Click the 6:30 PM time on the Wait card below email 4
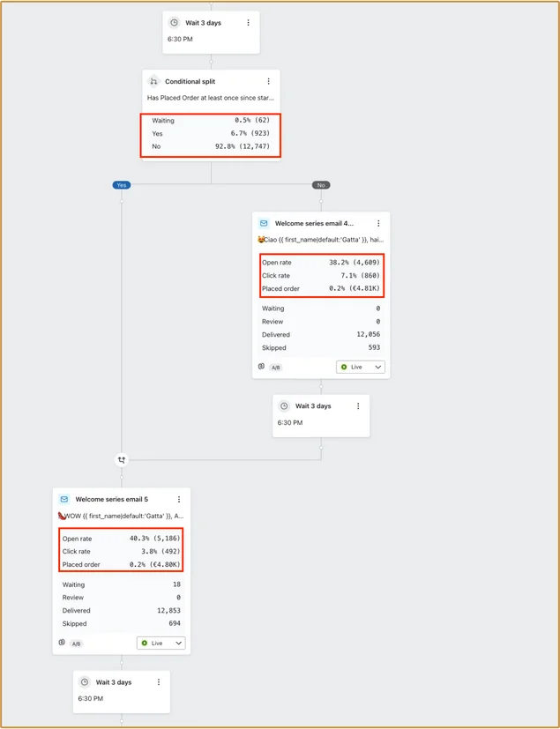The width and height of the screenshot is (560, 729). click(x=290, y=422)
